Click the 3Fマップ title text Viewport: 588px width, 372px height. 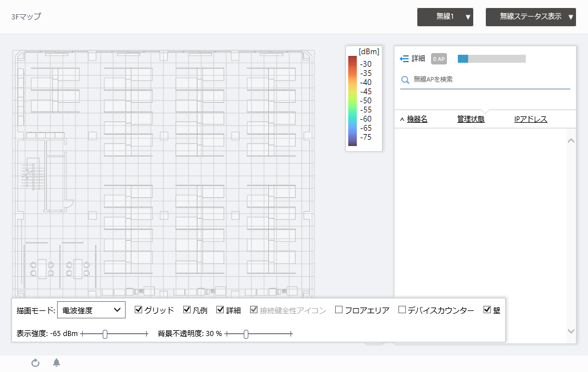tap(26, 17)
